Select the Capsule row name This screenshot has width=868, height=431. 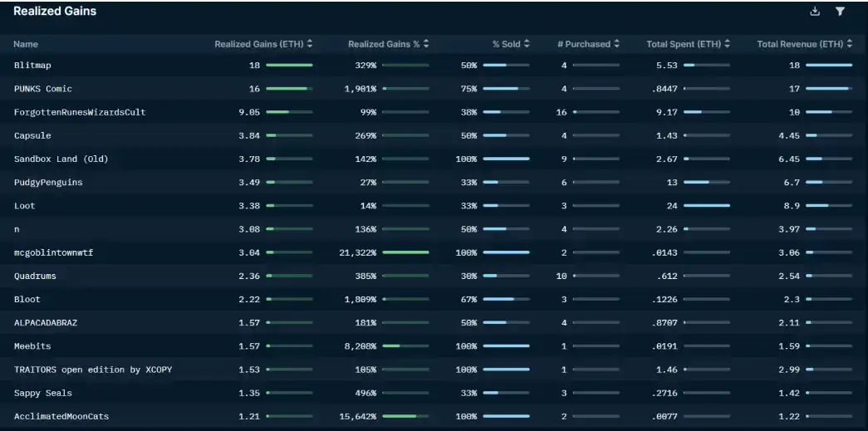(32, 135)
